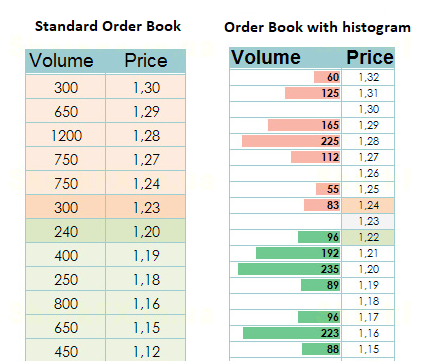This screenshot has height=361, width=436.
Task: Select the 1,23 spread price cell in histogram book
Action: pos(368,221)
